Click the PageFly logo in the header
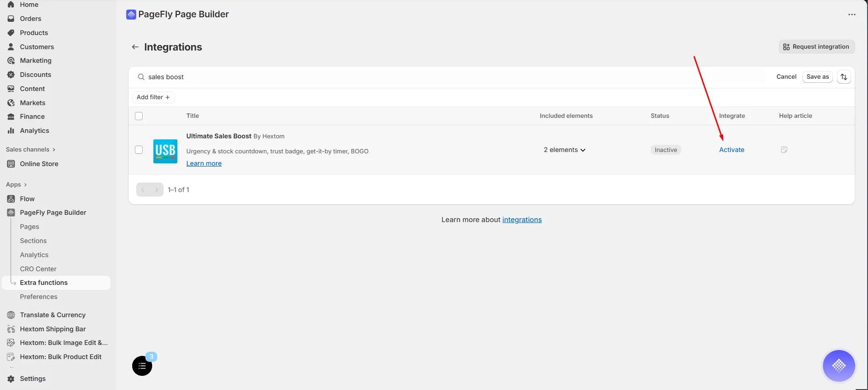The height and width of the screenshot is (390, 868). [131, 15]
